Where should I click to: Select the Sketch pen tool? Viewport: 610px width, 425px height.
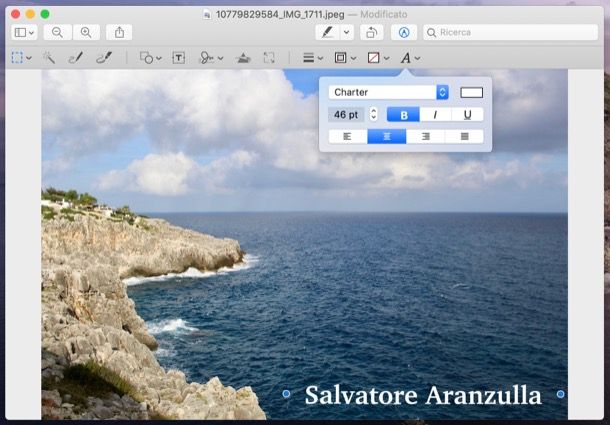click(75, 58)
